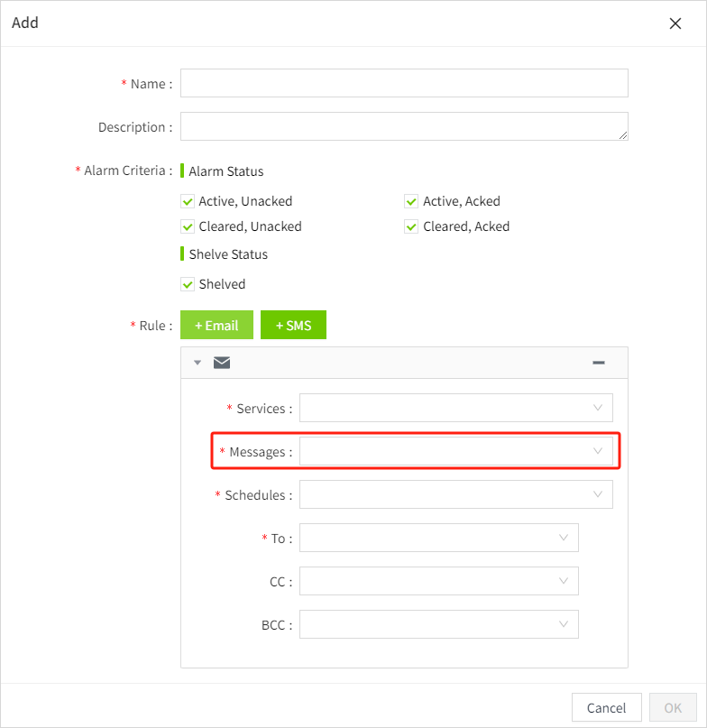Uncheck the Shelved checkbox
The height and width of the screenshot is (728, 707).
click(x=188, y=284)
